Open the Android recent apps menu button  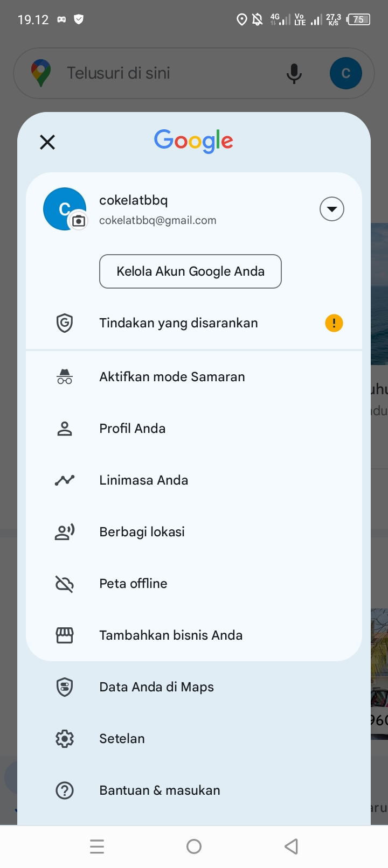point(97,846)
